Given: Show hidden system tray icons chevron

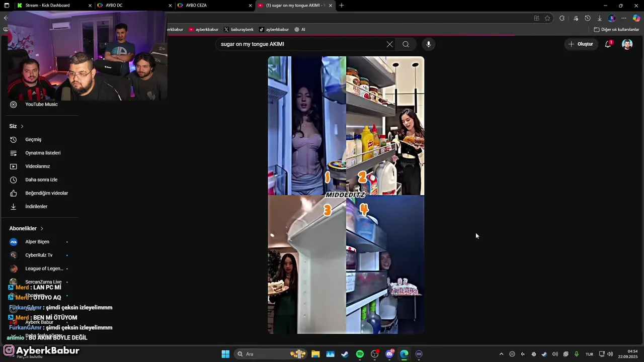Looking at the screenshot, I should [x=501, y=354].
